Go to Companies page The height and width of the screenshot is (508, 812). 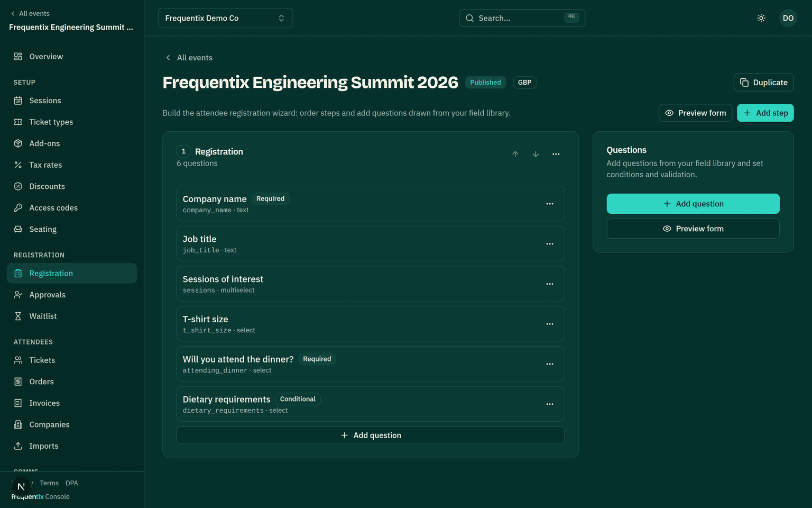tap(72, 424)
